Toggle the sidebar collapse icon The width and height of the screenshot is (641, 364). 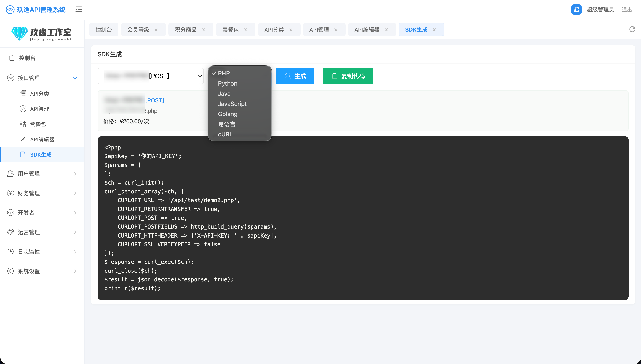pos(78,10)
